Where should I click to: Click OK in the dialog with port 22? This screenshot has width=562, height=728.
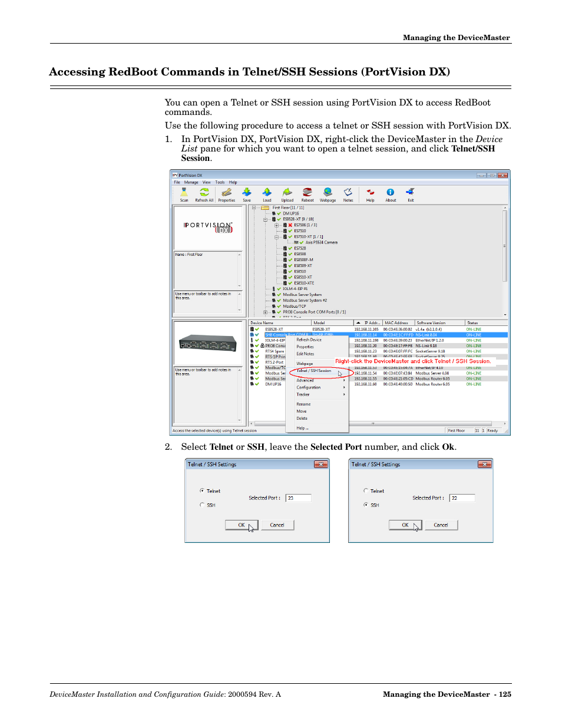coord(405,525)
